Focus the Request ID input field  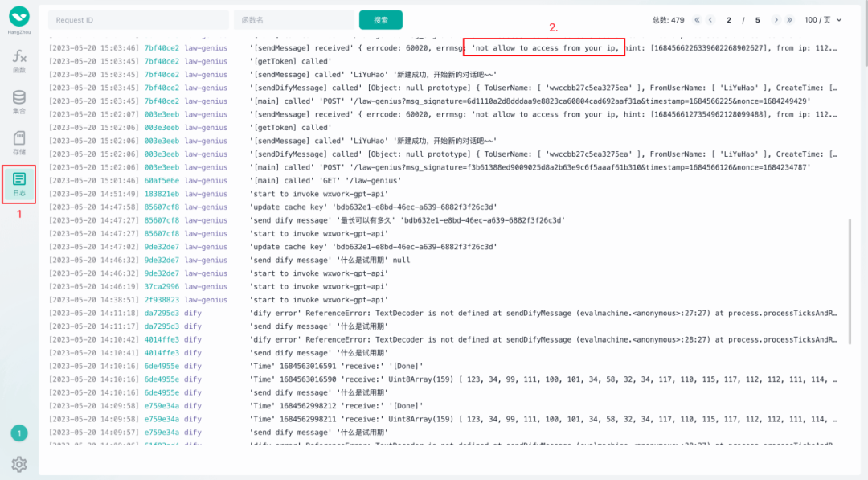point(138,20)
